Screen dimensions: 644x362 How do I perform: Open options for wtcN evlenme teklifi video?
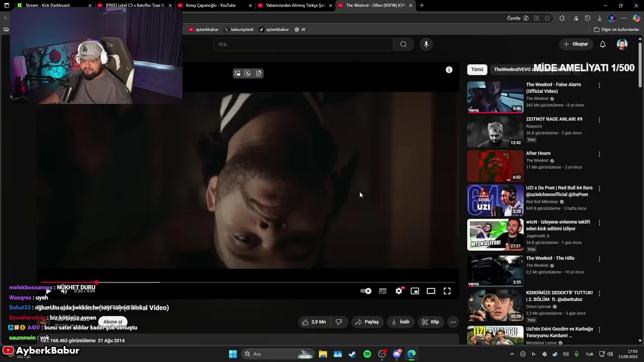pyautogui.click(x=599, y=223)
